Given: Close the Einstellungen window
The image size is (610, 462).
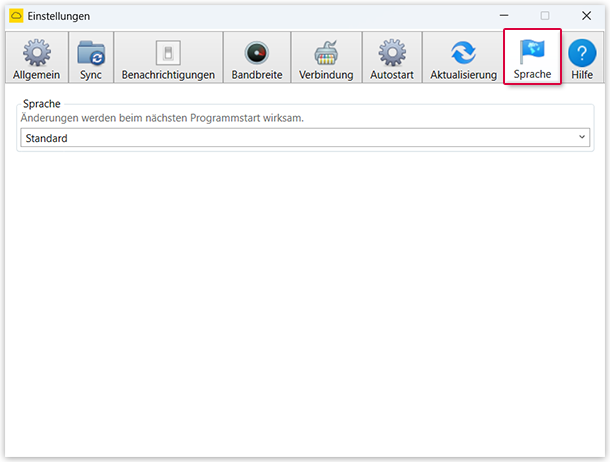Looking at the screenshot, I should [x=586, y=16].
